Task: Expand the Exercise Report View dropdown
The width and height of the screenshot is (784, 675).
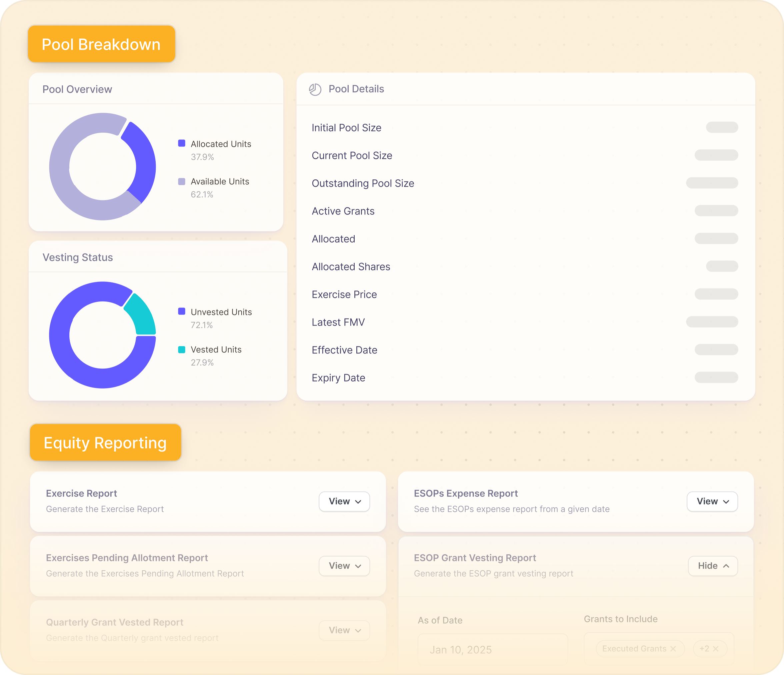Action: point(344,501)
